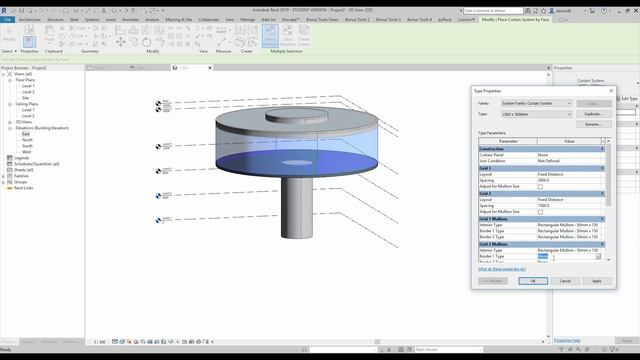640x360 pixels.
Task: Click the Legends browser icon
Action: click(x=10, y=158)
